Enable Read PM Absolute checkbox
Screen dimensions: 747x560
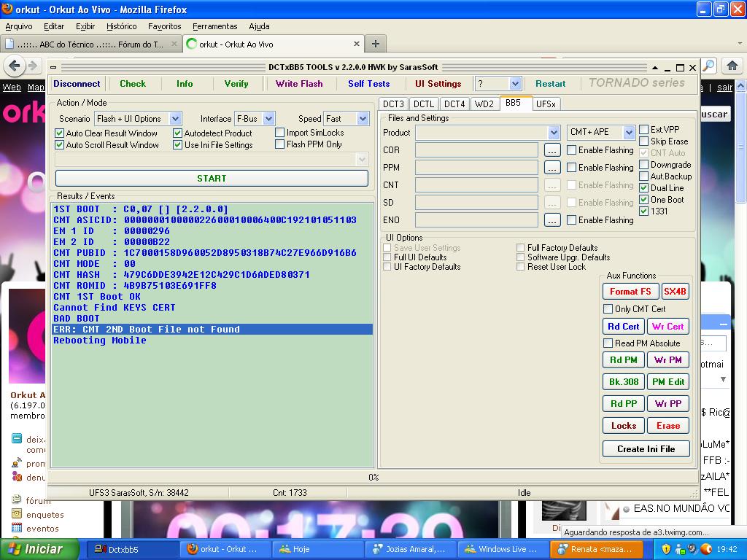tap(608, 343)
